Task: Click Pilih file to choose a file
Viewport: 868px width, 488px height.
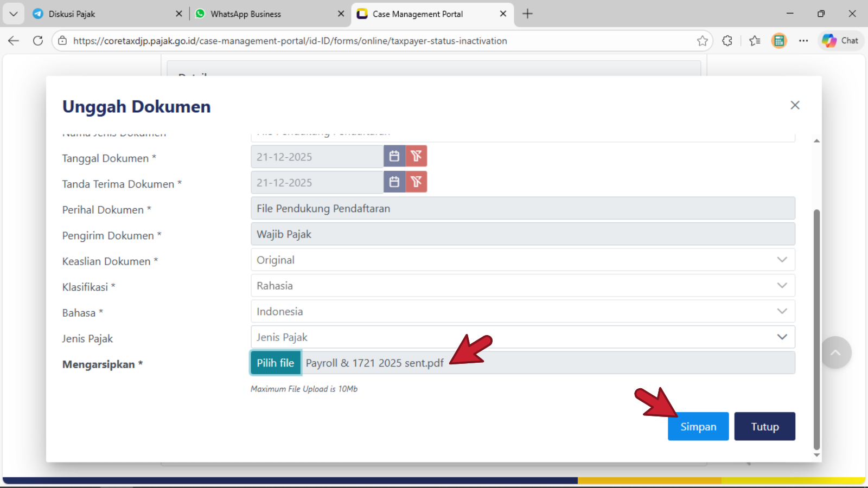Action: tap(276, 363)
